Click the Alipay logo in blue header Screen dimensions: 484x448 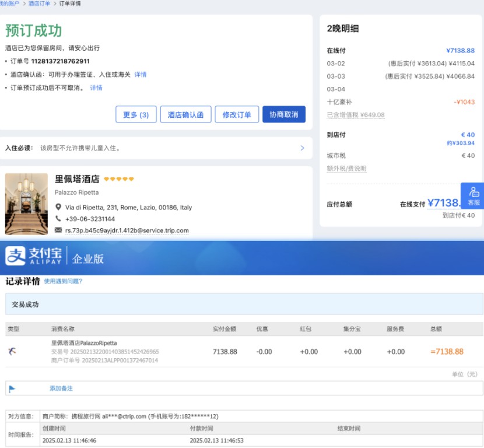point(33,257)
